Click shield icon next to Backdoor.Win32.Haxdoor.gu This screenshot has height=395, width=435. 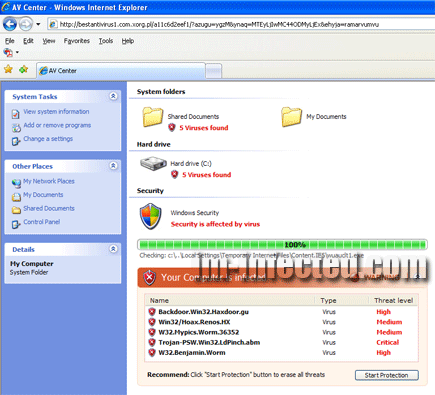click(x=152, y=312)
